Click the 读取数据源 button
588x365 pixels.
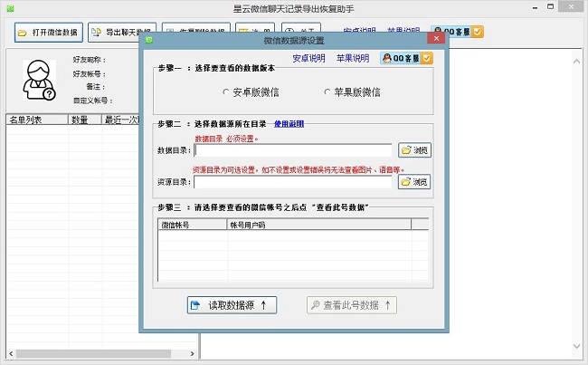232,305
